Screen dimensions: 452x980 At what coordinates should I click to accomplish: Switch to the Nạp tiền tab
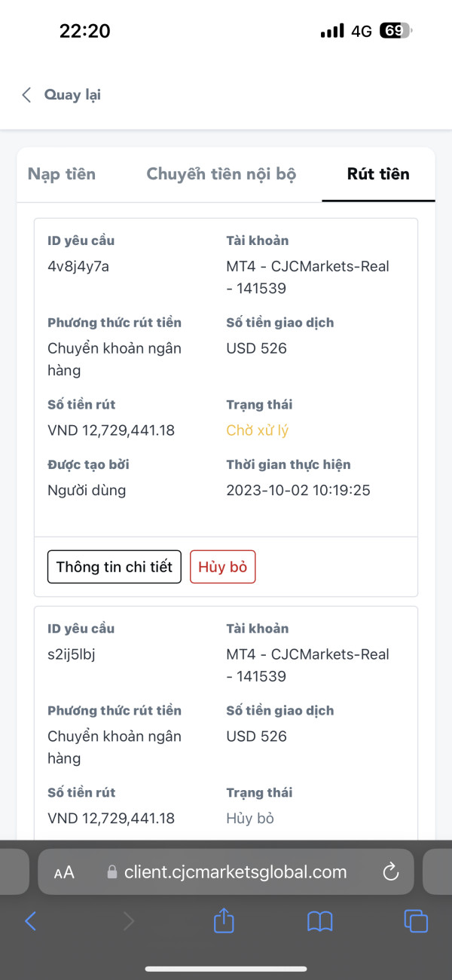tap(62, 174)
